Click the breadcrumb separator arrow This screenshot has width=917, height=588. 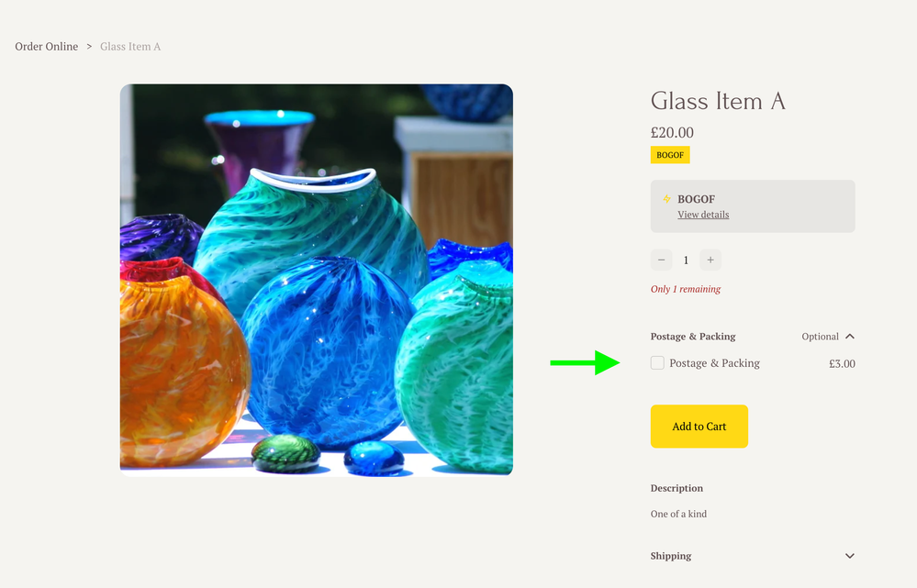[x=89, y=47]
